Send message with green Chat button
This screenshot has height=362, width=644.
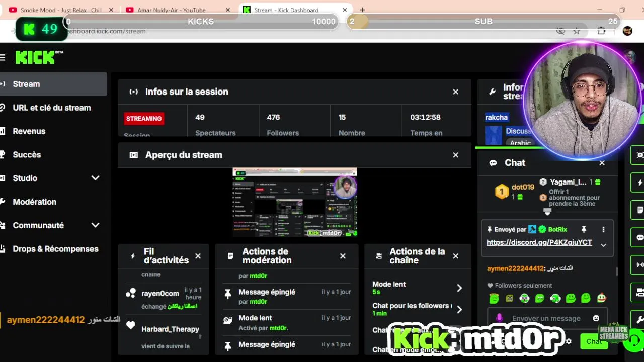pyautogui.click(x=594, y=341)
